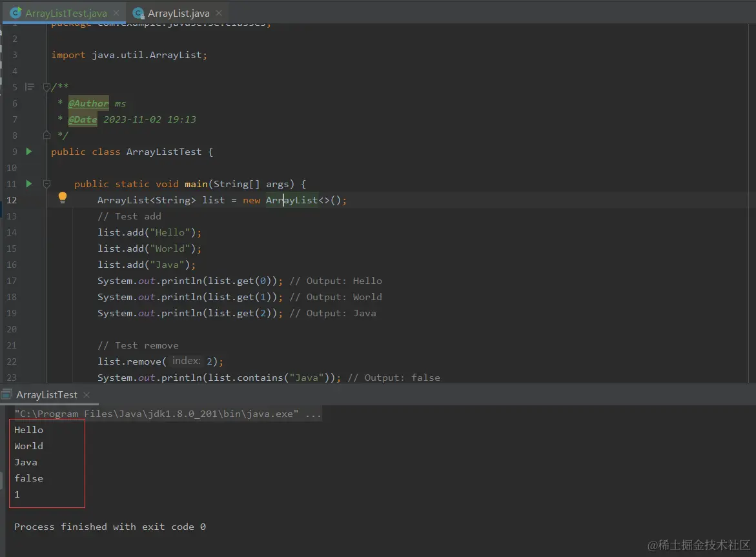This screenshot has width=756, height=557.
Task: Collapse the main method fold marker
Action: coord(46,183)
